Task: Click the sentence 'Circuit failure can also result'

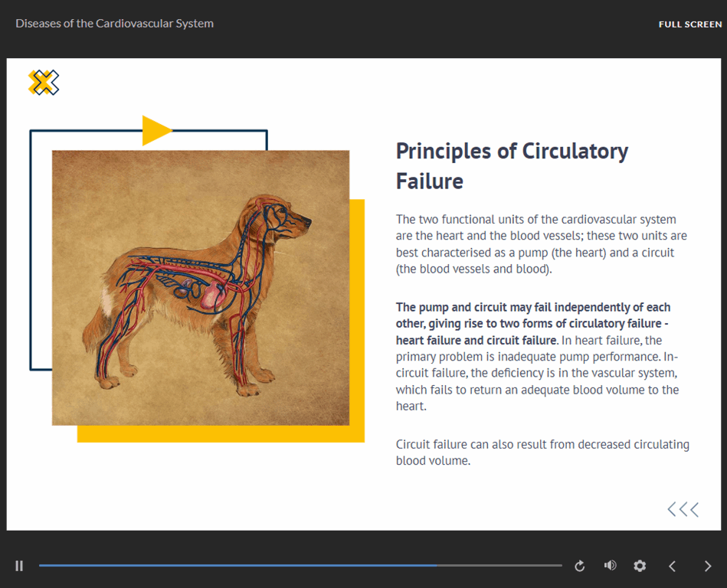Action: [542, 452]
